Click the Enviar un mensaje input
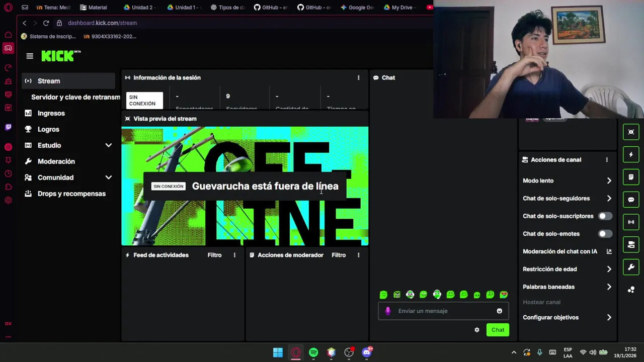The image size is (644, 362). pos(444,311)
